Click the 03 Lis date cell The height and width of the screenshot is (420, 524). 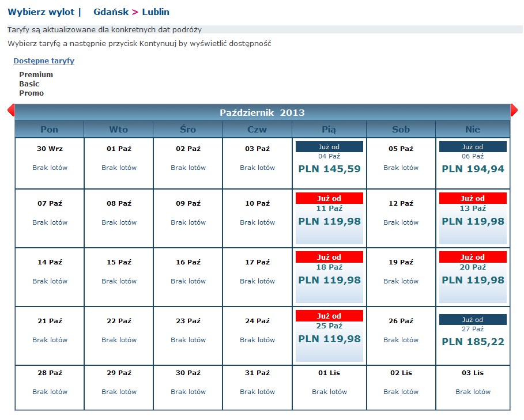pyautogui.click(x=473, y=388)
